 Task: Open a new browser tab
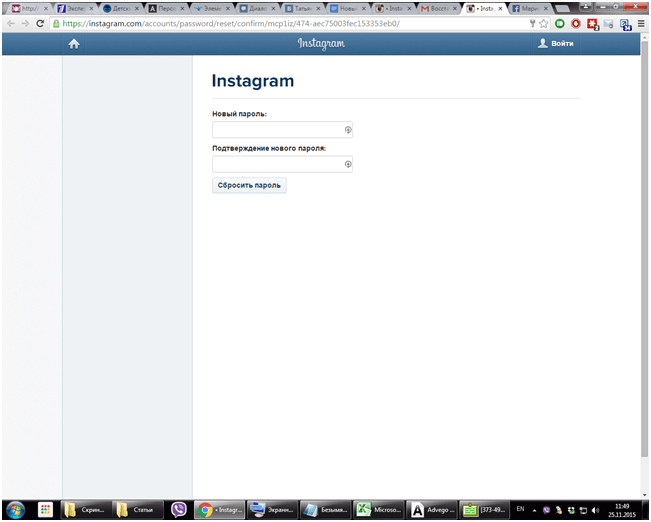(562, 9)
